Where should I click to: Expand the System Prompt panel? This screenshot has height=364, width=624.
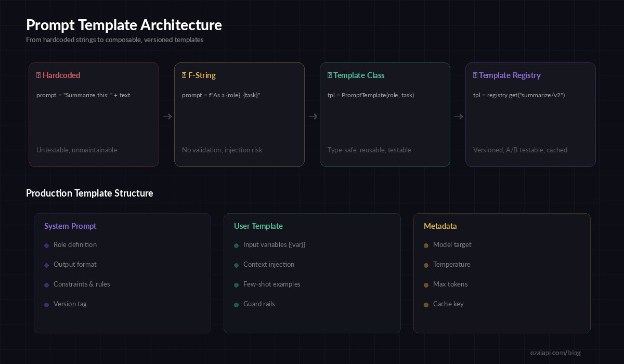pyautogui.click(x=70, y=226)
